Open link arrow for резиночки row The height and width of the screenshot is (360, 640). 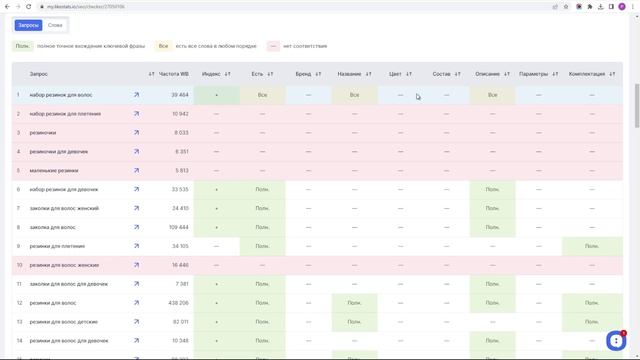click(136, 133)
